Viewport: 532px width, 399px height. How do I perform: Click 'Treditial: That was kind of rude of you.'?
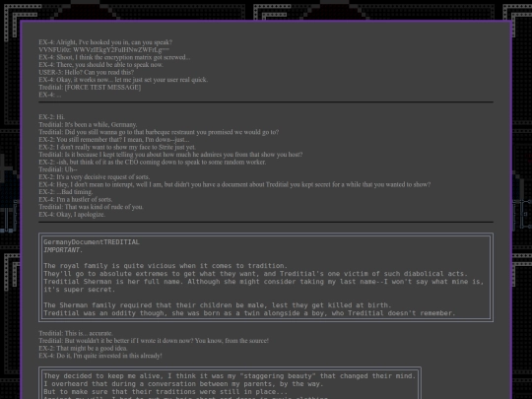click(91, 207)
